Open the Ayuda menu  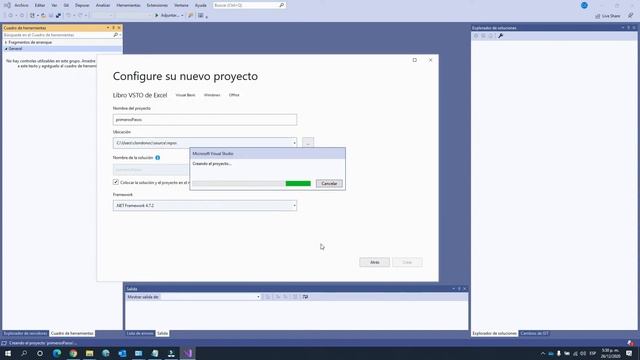click(200, 5)
